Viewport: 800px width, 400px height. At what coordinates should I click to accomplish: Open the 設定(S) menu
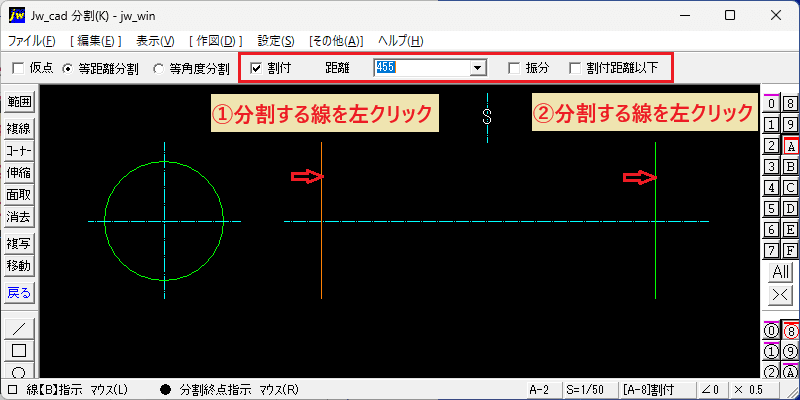click(x=276, y=41)
